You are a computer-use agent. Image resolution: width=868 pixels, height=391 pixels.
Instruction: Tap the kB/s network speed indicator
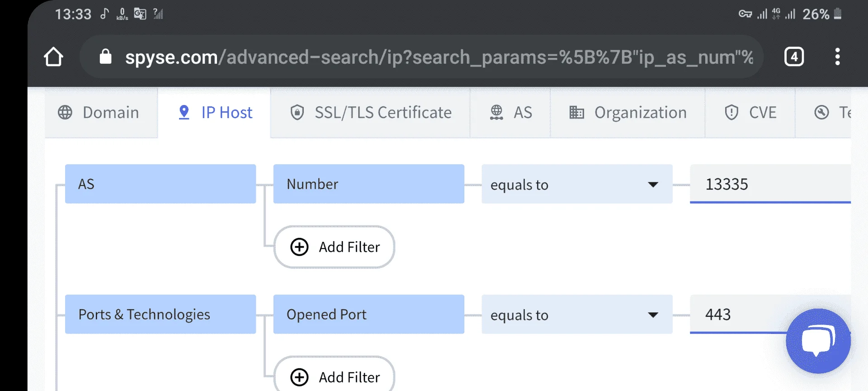(x=122, y=14)
